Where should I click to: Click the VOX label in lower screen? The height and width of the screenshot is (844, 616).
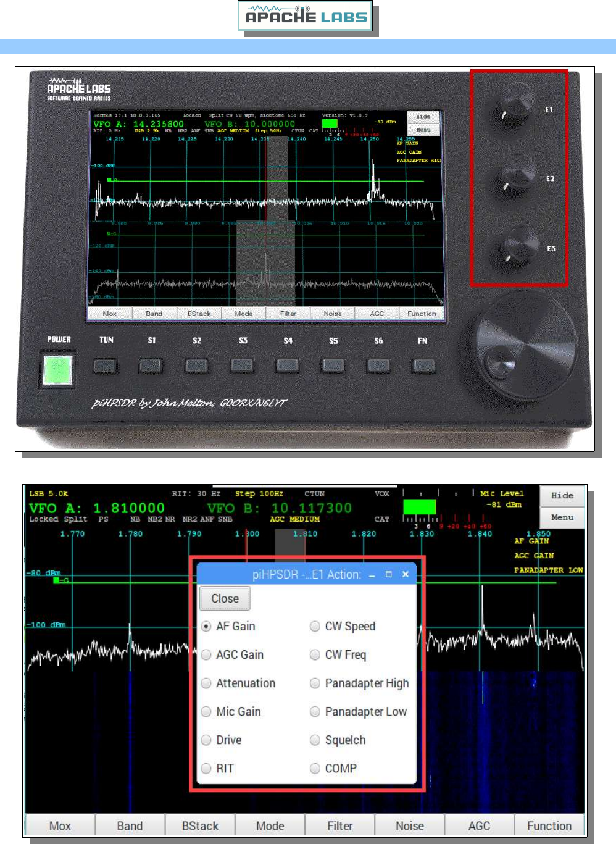[382, 493]
